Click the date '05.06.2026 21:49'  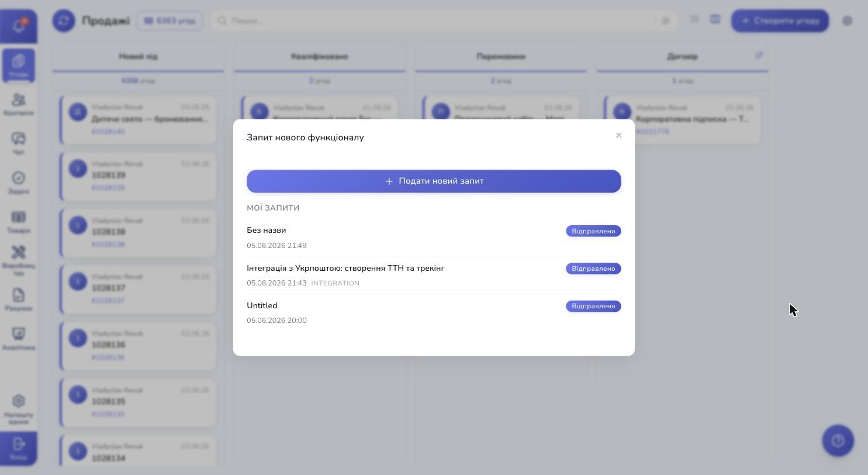click(276, 246)
